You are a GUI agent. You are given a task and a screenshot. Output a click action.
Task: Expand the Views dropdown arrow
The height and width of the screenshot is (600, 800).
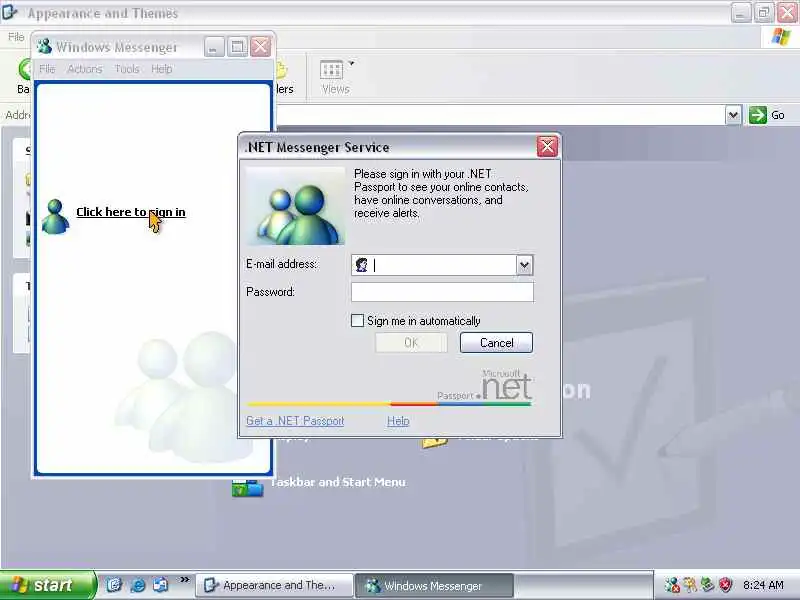[x=351, y=63]
